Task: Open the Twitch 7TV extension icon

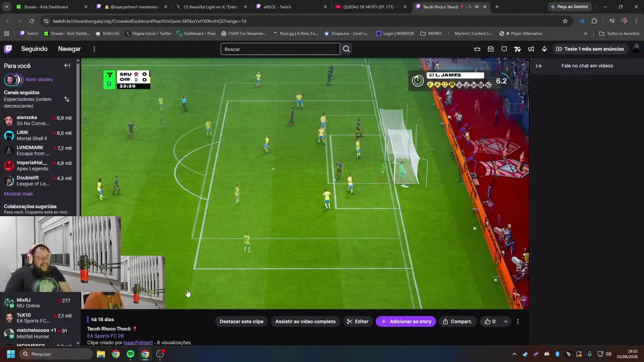Action: tap(517, 49)
